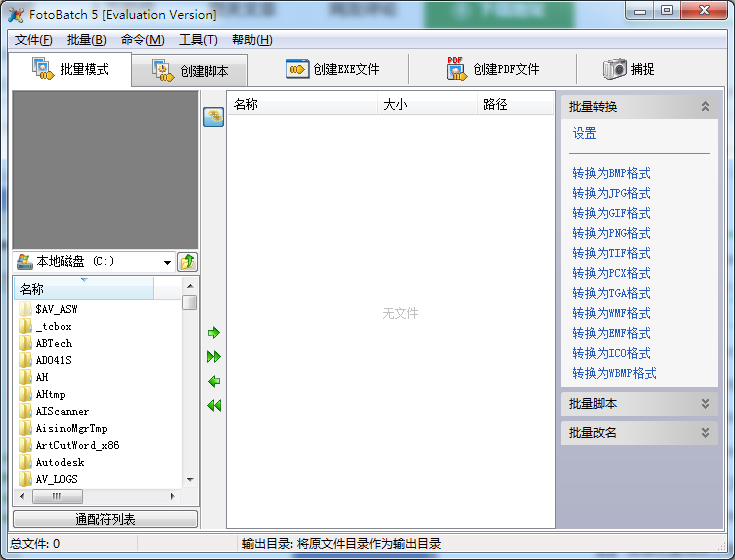Switch to the 批量模式 tab
The height and width of the screenshot is (560, 735).
[70, 69]
